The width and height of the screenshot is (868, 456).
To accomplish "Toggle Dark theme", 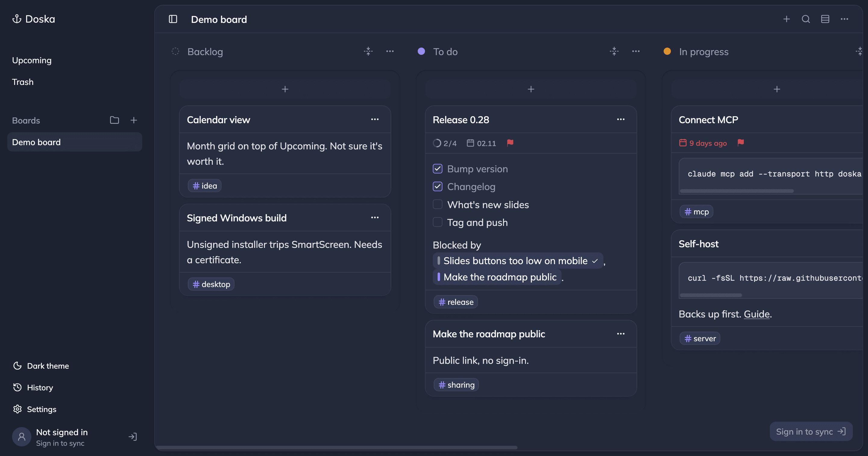I will click(41, 366).
